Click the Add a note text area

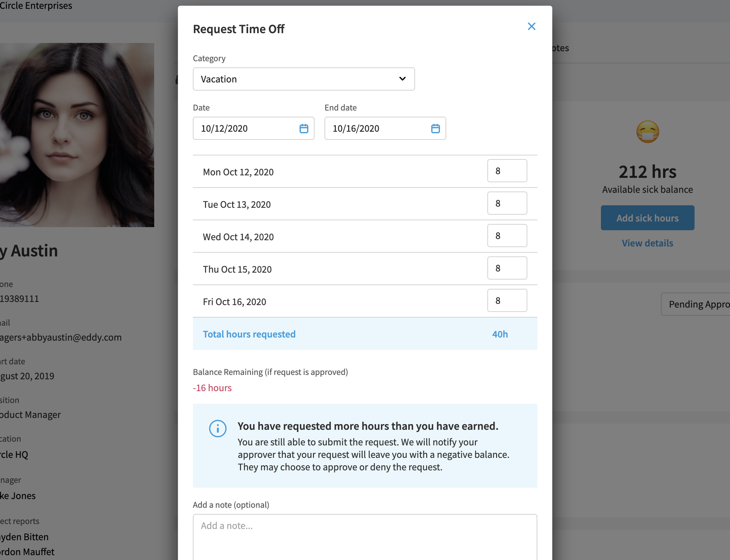click(365, 537)
